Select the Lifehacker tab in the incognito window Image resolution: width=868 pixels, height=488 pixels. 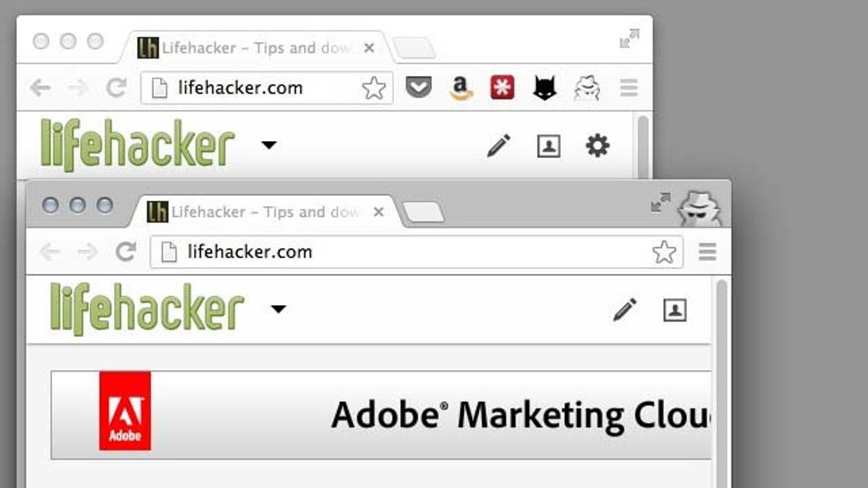point(265,212)
